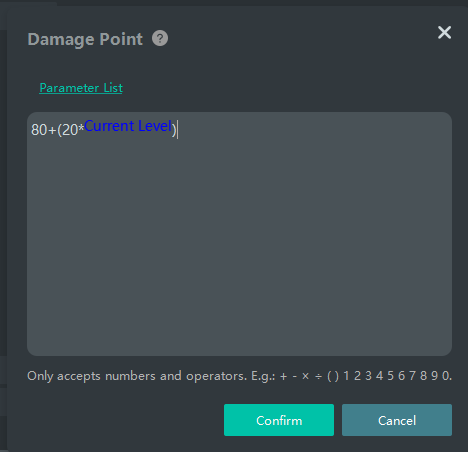
Task: Click the closing parenthesis after Current Level
Action: click(x=174, y=130)
